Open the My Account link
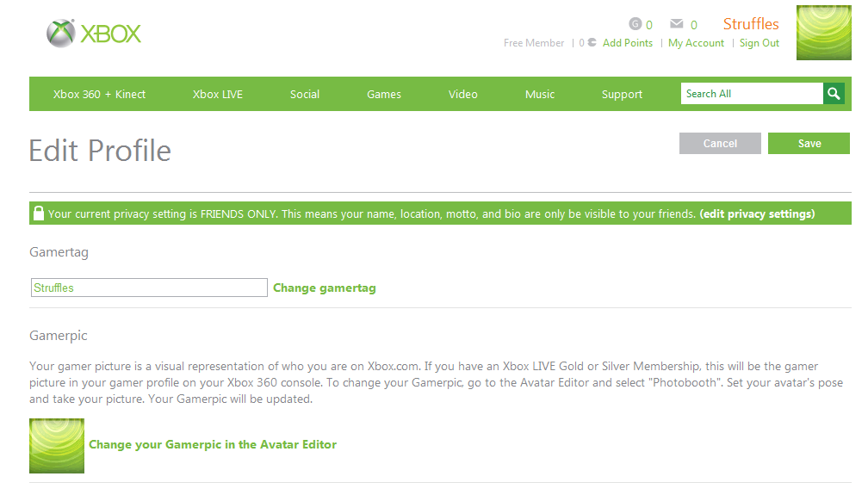868x495 pixels. [696, 43]
